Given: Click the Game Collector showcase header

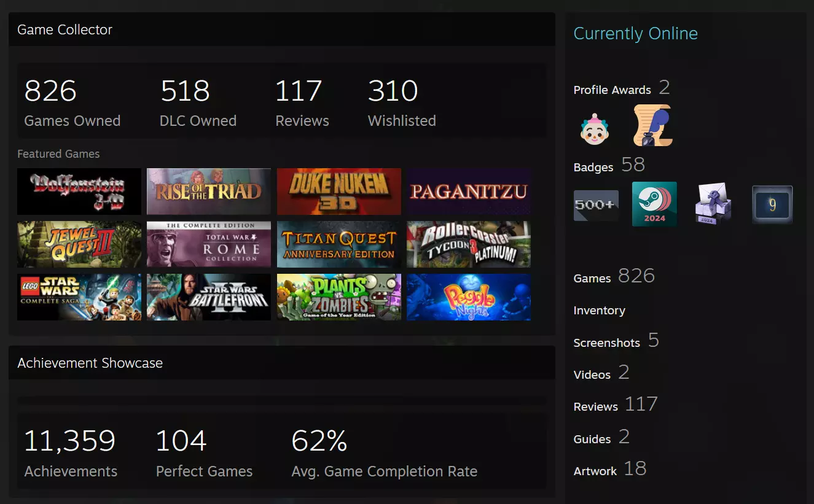Looking at the screenshot, I should [281, 29].
